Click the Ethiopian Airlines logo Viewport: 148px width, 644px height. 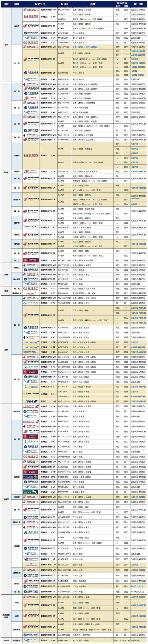pyautogui.click(x=31, y=293)
